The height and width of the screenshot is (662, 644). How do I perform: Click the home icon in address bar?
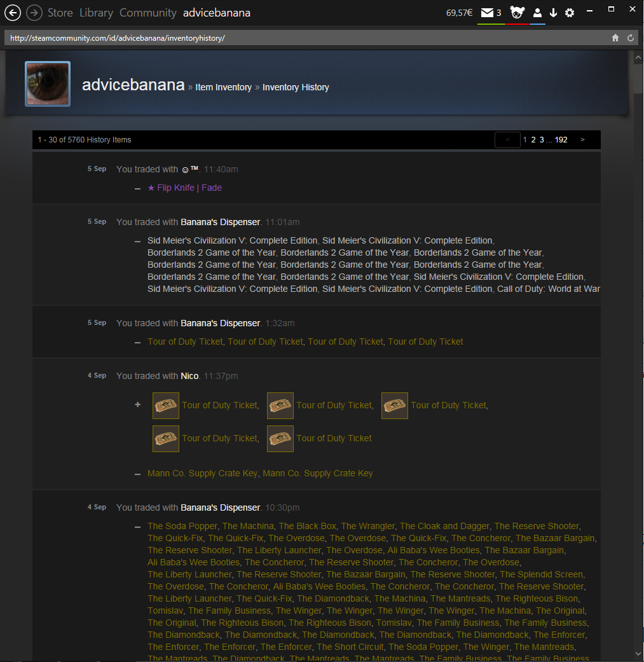(615, 38)
